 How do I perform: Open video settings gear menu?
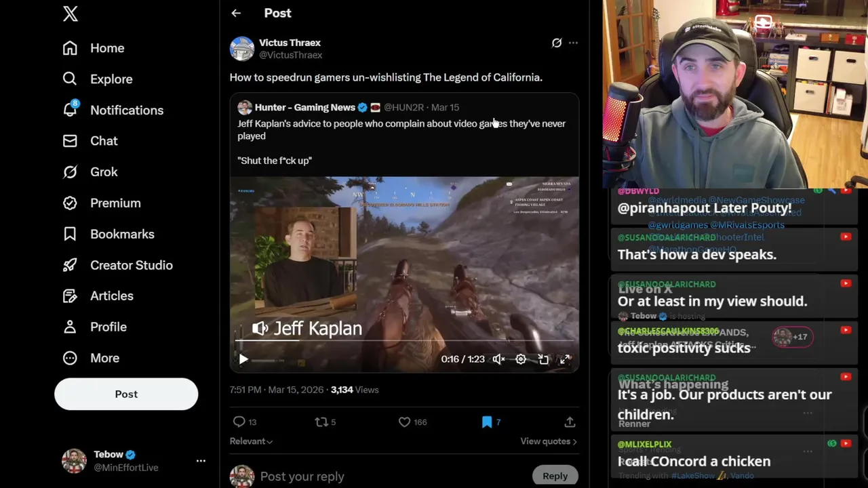pyautogui.click(x=521, y=359)
